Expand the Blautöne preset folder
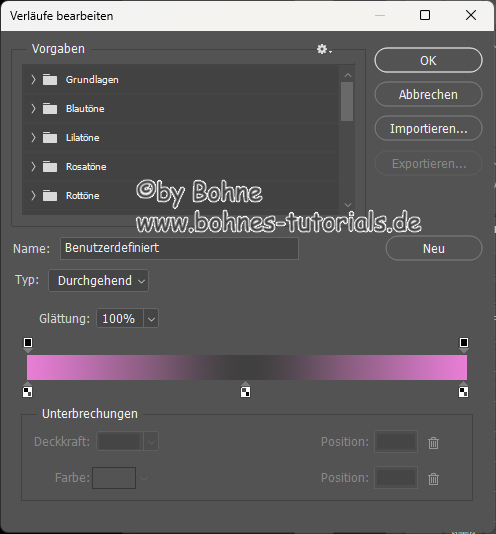 click(33, 109)
